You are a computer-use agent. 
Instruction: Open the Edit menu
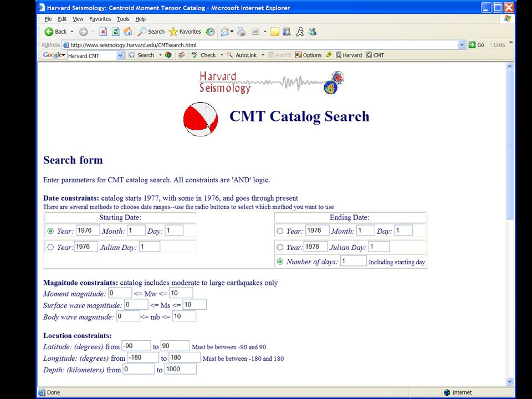click(x=62, y=19)
